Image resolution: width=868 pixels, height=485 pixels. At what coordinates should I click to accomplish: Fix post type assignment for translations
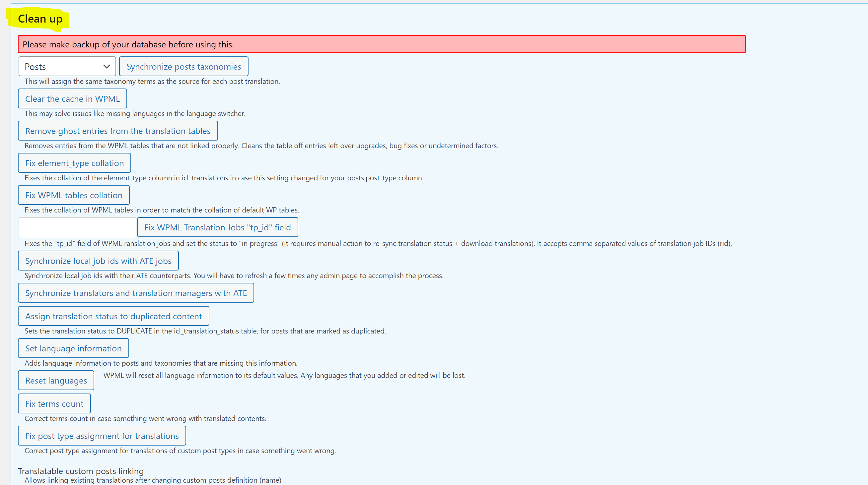tap(102, 436)
